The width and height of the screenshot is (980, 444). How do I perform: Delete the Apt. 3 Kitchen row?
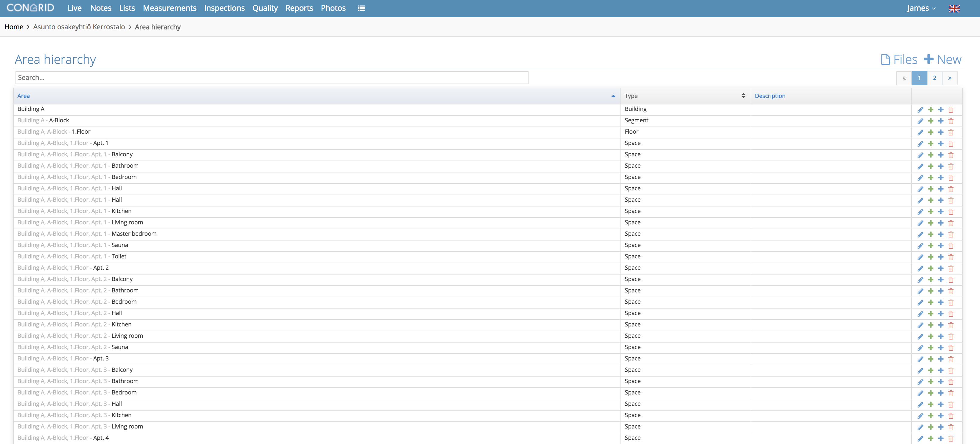[951, 416]
